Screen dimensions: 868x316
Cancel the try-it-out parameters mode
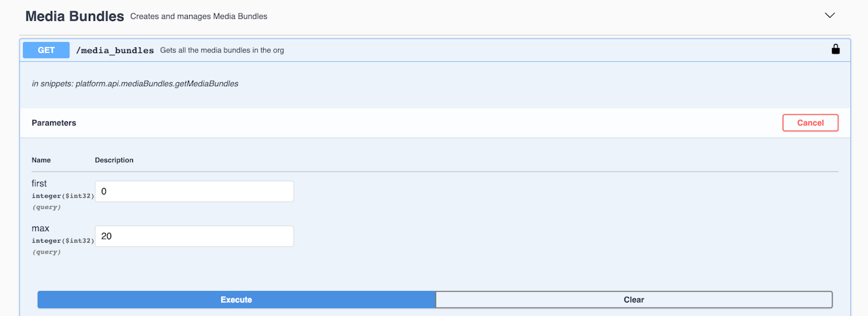[x=810, y=123]
